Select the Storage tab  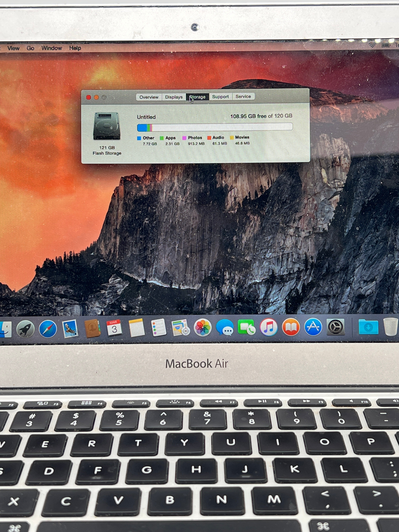pyautogui.click(x=198, y=97)
